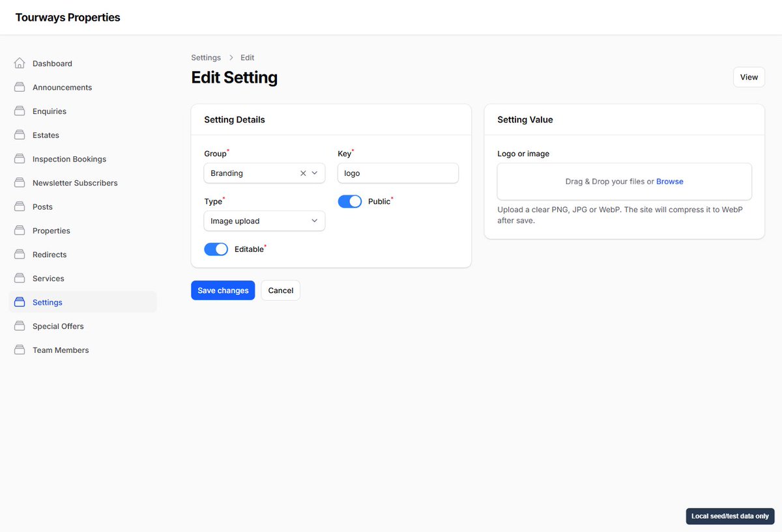This screenshot has height=532, width=782.
Task: Click the Tourways Properties brand title
Action: 68,18
